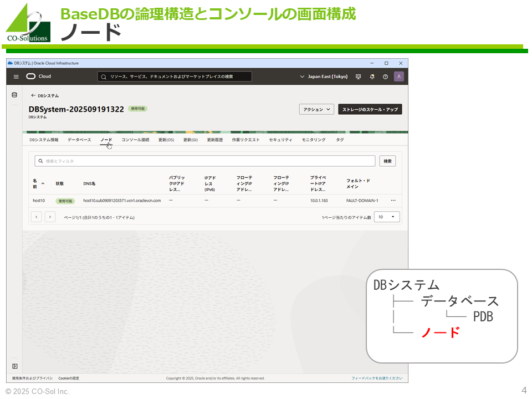The height and width of the screenshot is (399, 532).
Task: Click the フォルト・ドメイン column header
Action: pyautogui.click(x=359, y=183)
